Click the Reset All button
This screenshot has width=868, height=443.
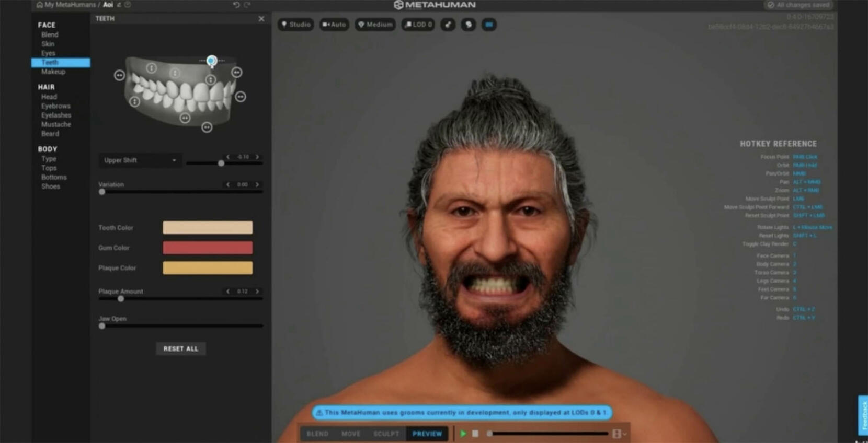[x=181, y=348]
